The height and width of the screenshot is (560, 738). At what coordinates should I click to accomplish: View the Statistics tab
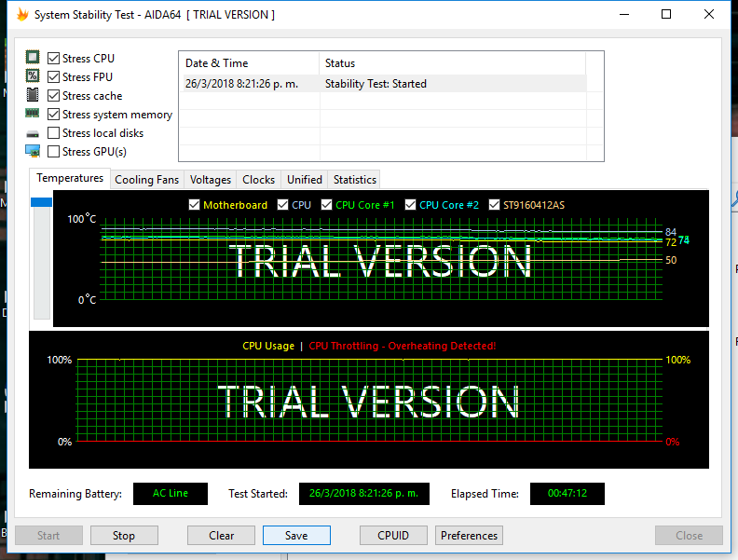(354, 180)
